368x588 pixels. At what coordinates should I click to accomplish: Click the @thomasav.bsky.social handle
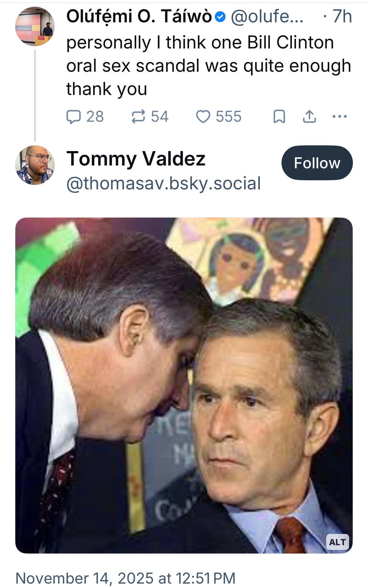pos(164,184)
